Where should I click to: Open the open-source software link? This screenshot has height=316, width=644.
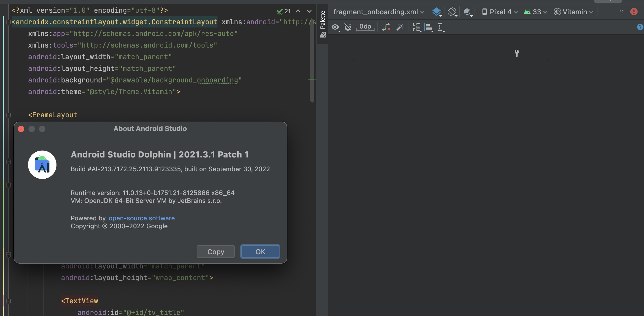[141, 218]
